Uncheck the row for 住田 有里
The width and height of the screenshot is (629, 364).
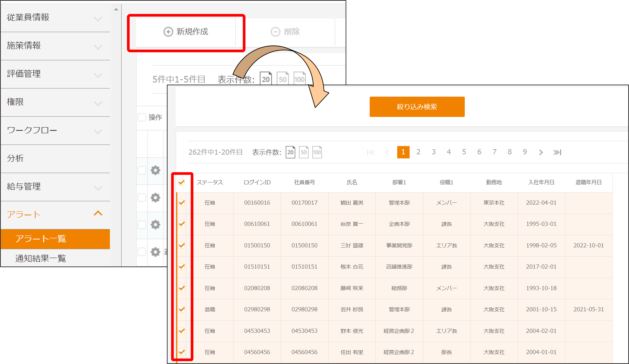[182, 352]
